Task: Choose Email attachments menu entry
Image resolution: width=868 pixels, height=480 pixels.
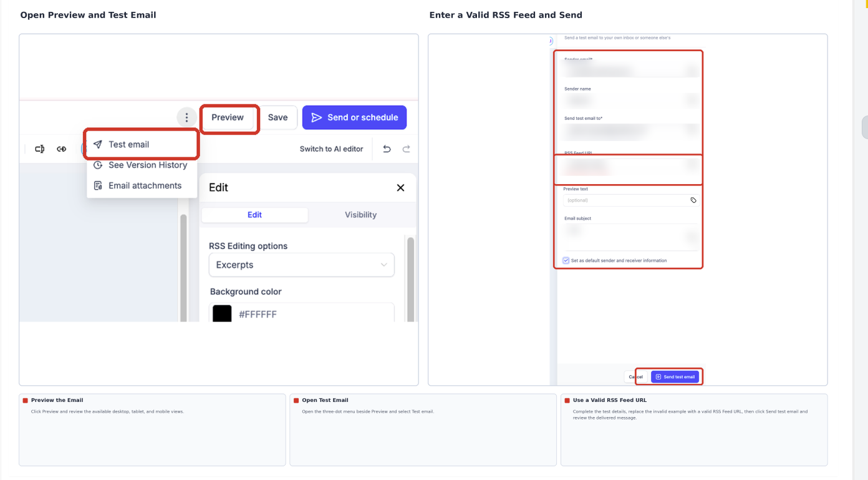Action: point(142,185)
